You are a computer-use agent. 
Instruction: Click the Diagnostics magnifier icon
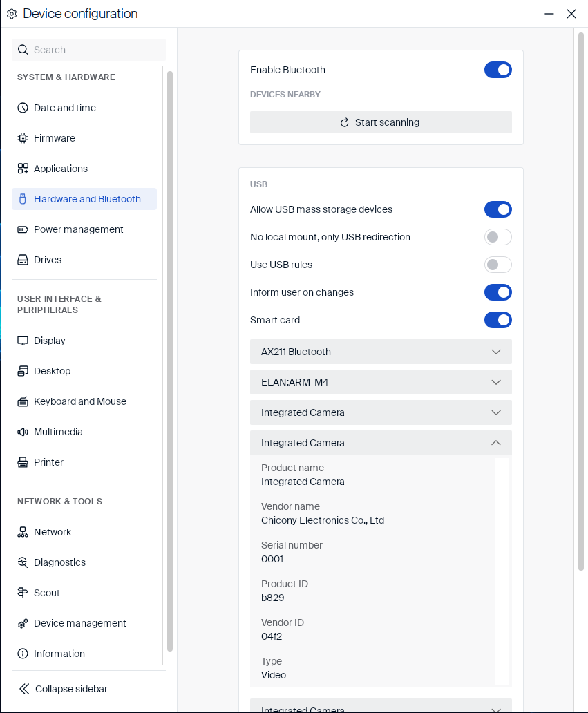click(x=23, y=562)
